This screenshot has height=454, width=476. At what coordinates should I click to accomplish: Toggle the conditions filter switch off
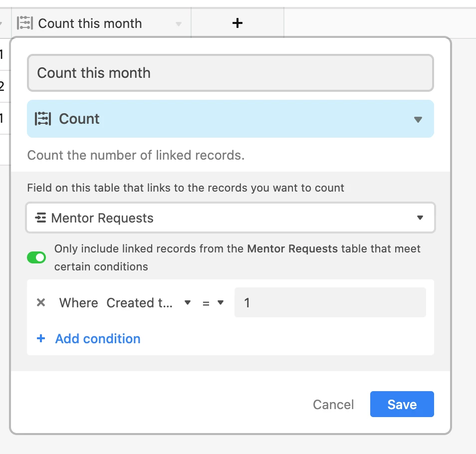click(36, 257)
